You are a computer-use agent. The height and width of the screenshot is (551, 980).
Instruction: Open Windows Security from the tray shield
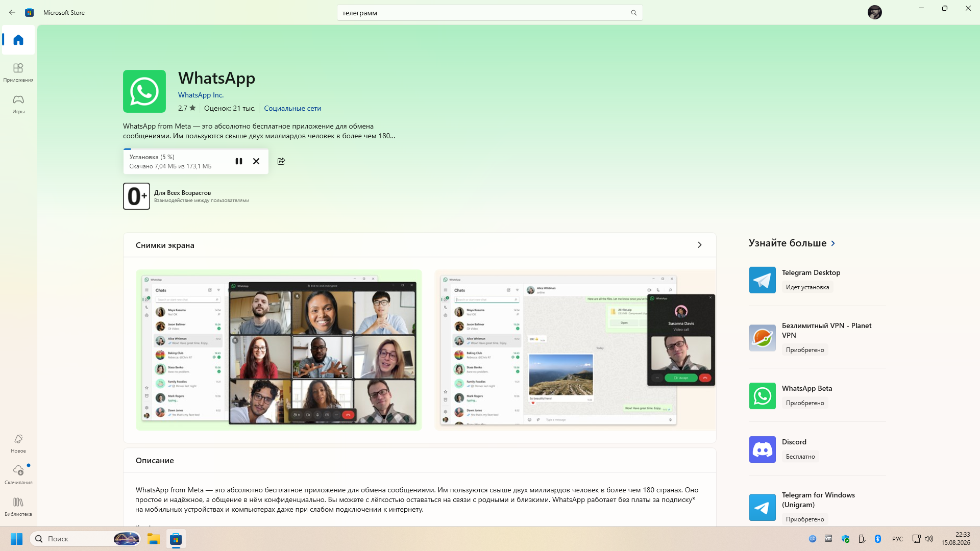tap(845, 539)
